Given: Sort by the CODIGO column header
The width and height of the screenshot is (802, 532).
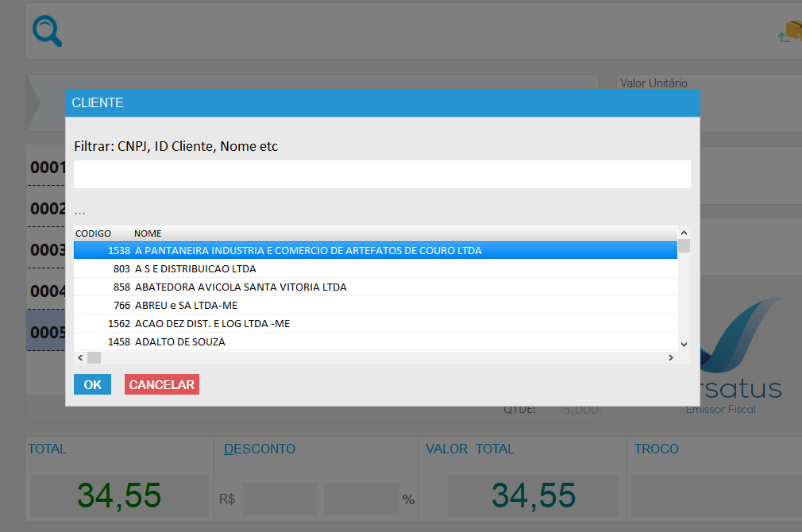Looking at the screenshot, I should pyautogui.click(x=93, y=233).
